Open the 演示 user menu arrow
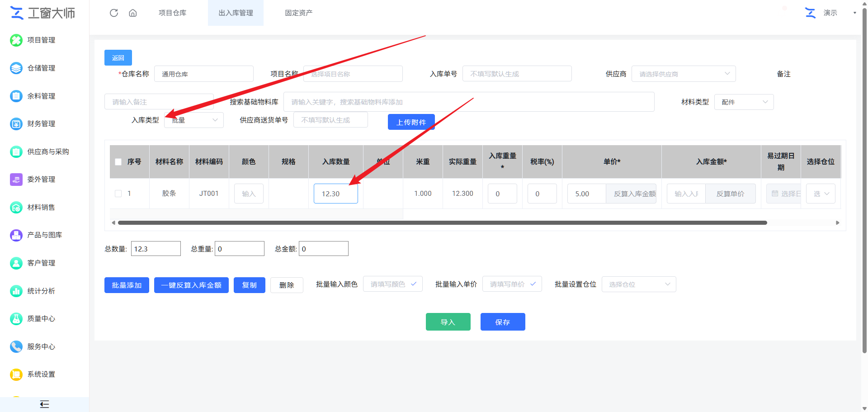Screen dimensions: 868x412 pos(854,13)
